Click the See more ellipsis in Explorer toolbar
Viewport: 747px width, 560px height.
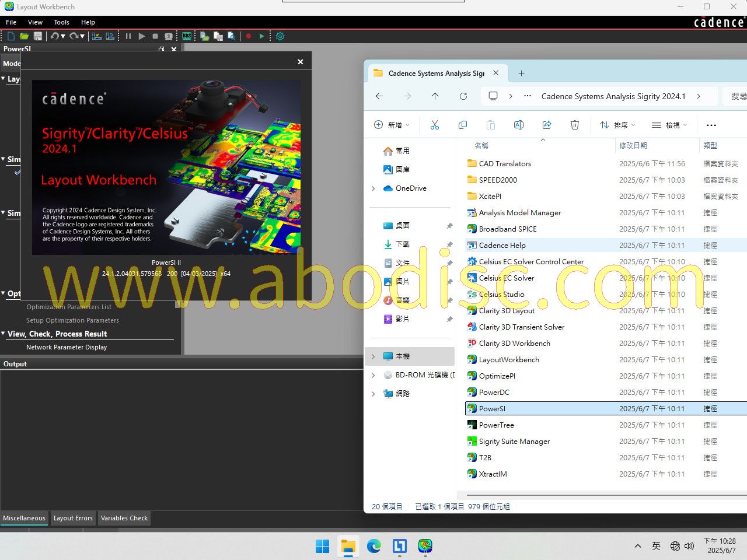711,125
